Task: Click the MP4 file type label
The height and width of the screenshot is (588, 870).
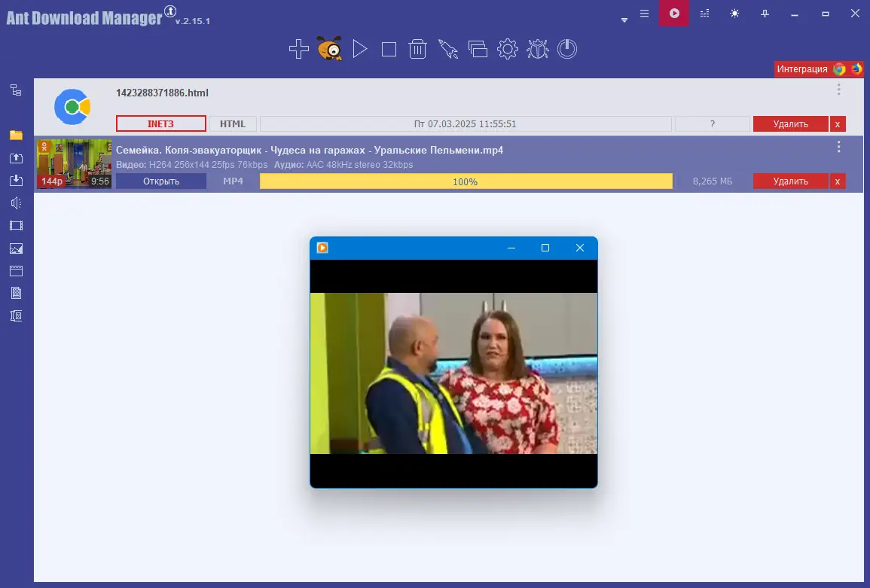Action: pyautogui.click(x=233, y=181)
